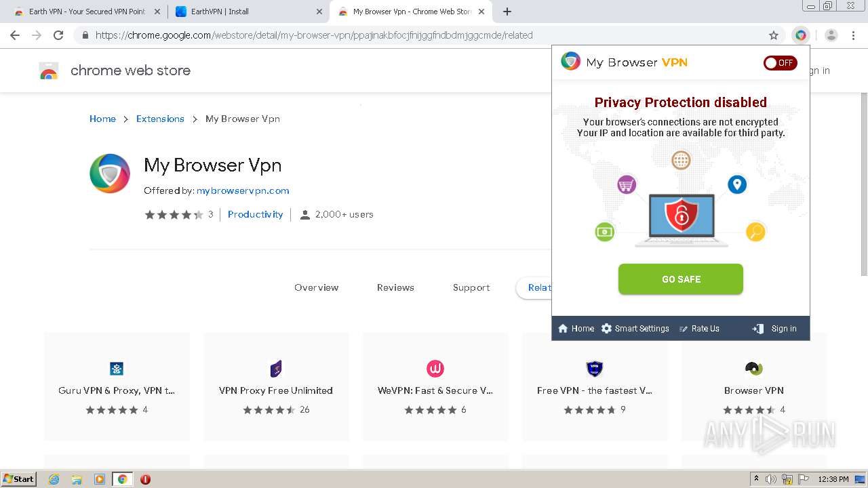Select Chrome in the taskbar
This screenshot has width=868, height=488.
click(122, 479)
